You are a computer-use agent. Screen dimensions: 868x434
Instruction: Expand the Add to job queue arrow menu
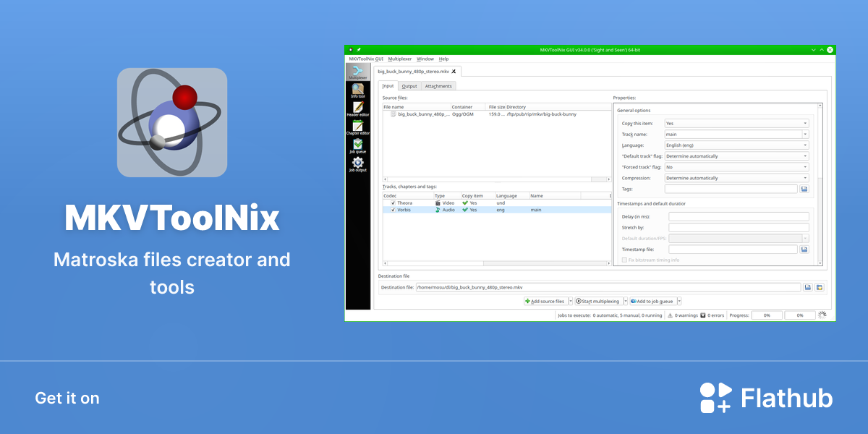tap(678, 301)
